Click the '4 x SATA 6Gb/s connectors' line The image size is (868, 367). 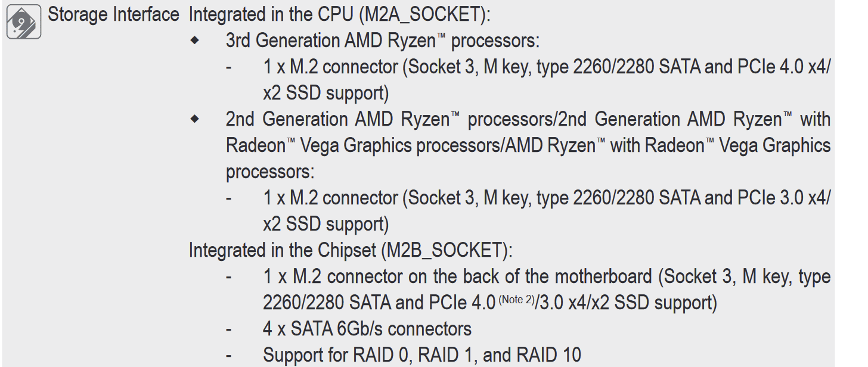367,328
